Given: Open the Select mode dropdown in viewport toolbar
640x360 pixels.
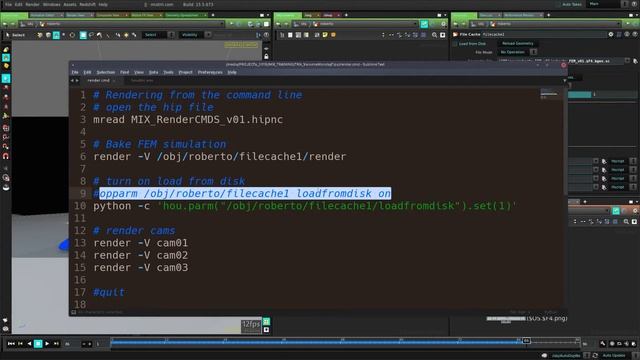Looking at the screenshot, I should point(159,35).
